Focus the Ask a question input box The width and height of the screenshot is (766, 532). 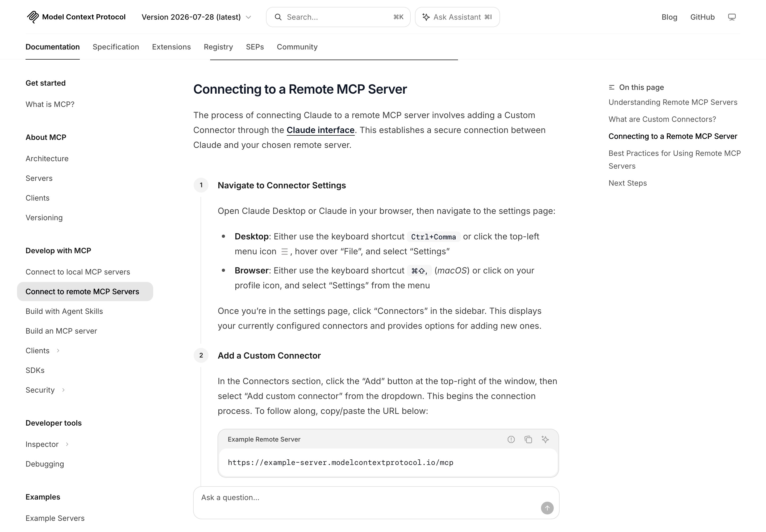coord(376,502)
